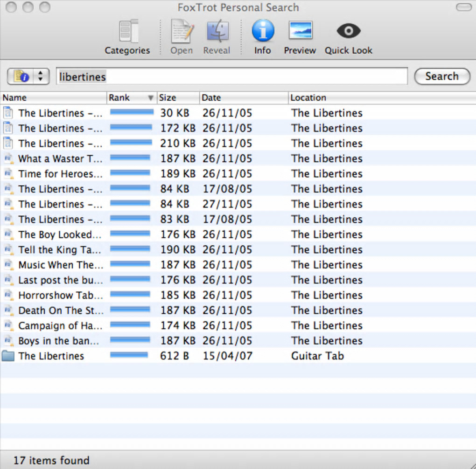Screen dimensions: 476x469
Task: Click Campaign of Ha... file icon
Action: click(8, 325)
